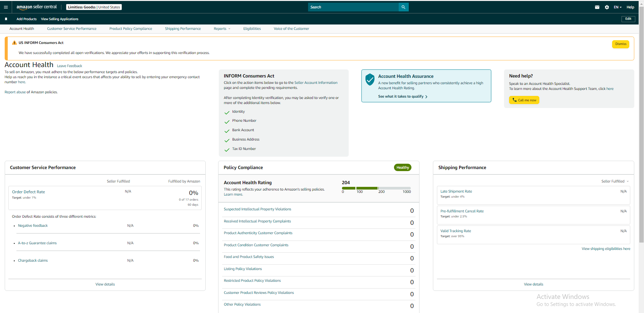Screen dimensions: 644x313
Task: Open Valid Tracking Rate link
Action: click(x=456, y=231)
